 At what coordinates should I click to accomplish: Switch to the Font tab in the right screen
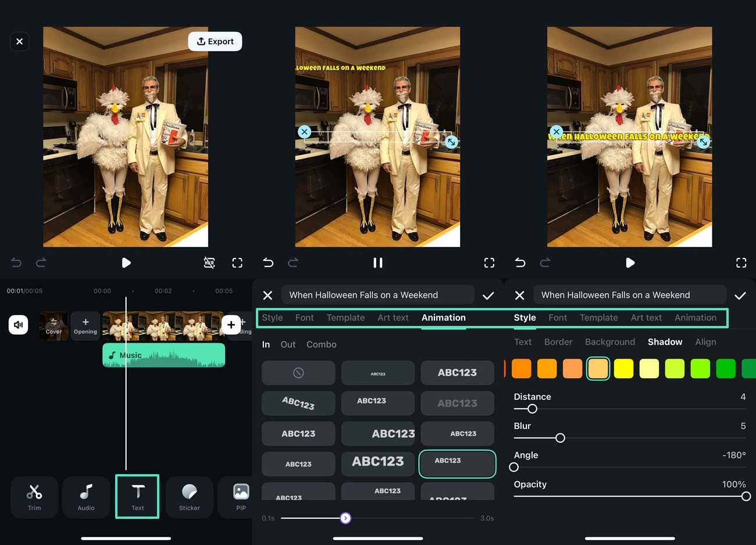tap(558, 317)
